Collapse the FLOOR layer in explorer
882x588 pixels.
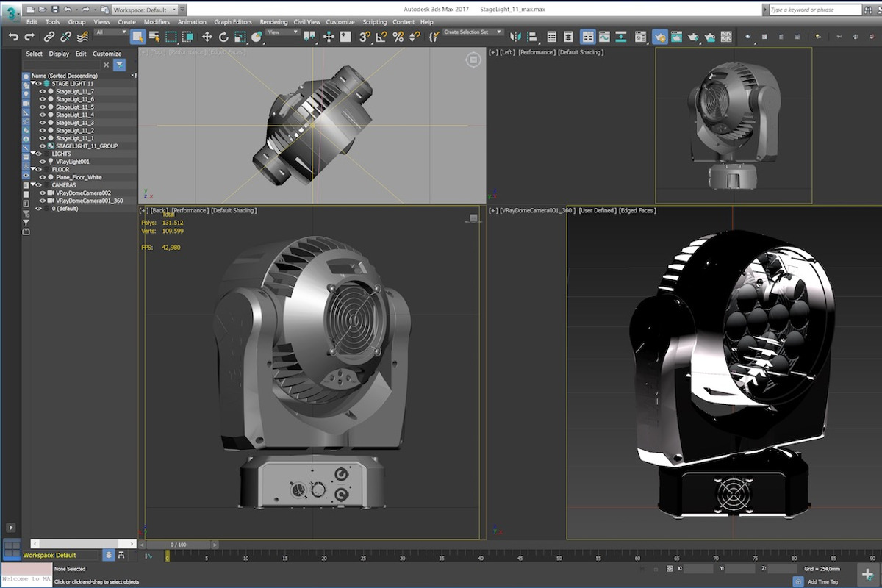[32, 169]
